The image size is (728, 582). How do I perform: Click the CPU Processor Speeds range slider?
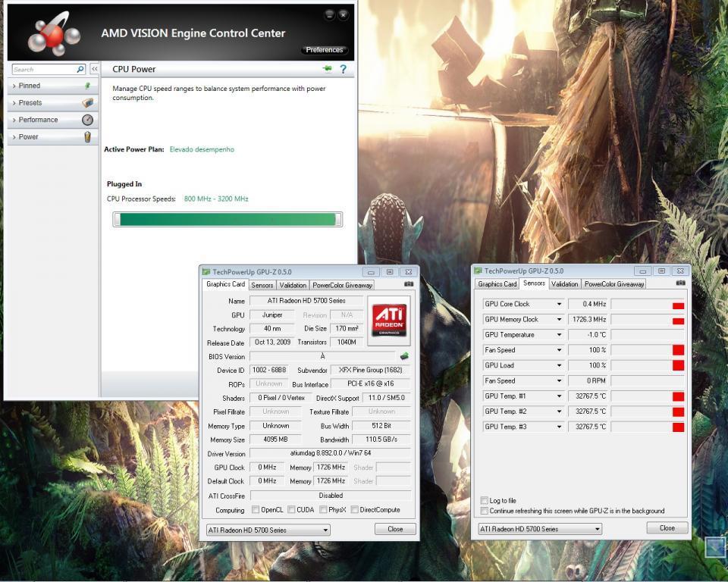(227, 220)
